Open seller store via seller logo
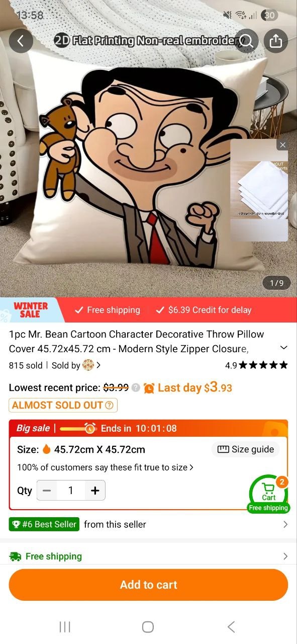The height and width of the screenshot is (644, 297). click(x=88, y=365)
